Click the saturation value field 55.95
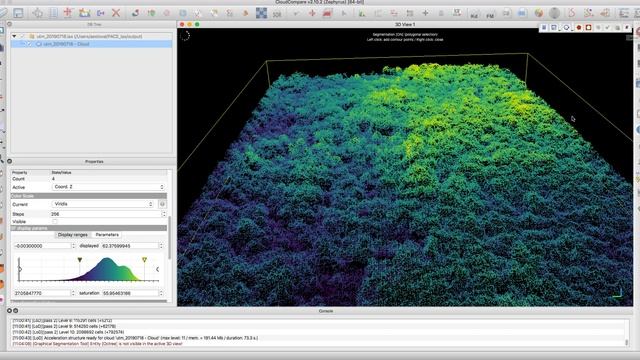Screen dimensions: 640x360 [x=130, y=293]
